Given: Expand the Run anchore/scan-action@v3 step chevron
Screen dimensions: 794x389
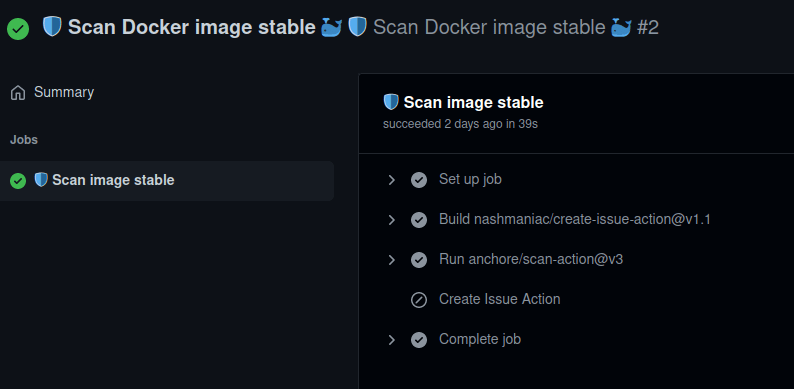Looking at the screenshot, I should click(x=391, y=260).
